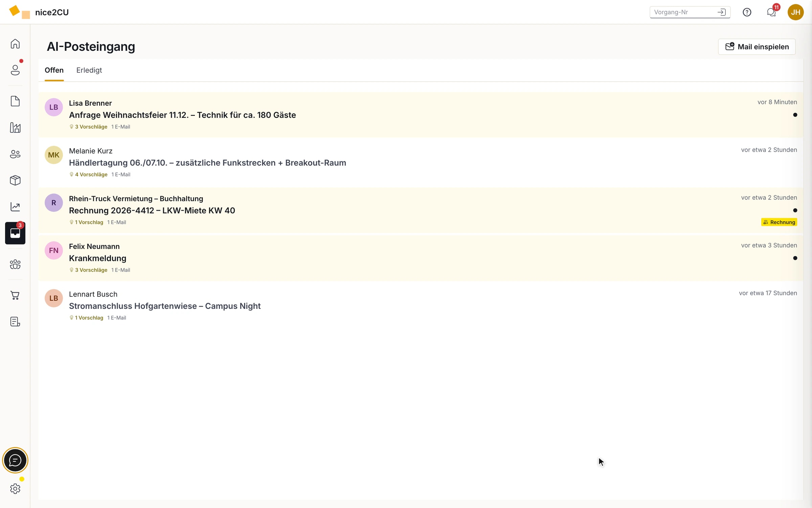Image resolution: width=812 pixels, height=508 pixels.
Task: Click the AI-Posteingang heading
Action: click(x=91, y=47)
